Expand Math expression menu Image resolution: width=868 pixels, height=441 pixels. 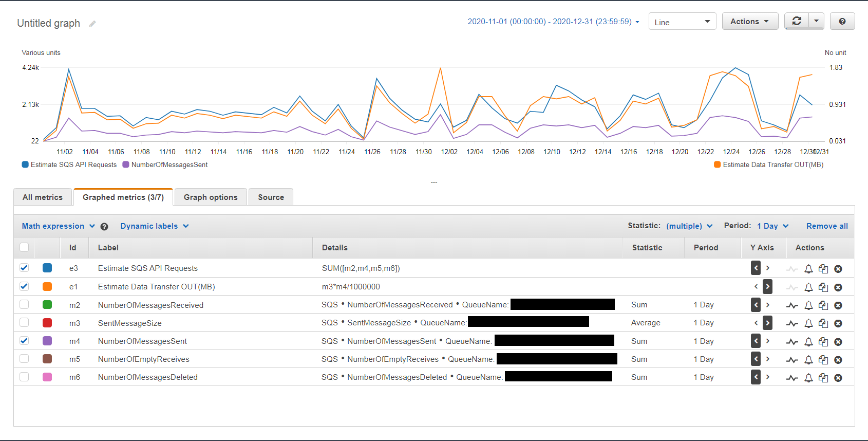(x=58, y=226)
